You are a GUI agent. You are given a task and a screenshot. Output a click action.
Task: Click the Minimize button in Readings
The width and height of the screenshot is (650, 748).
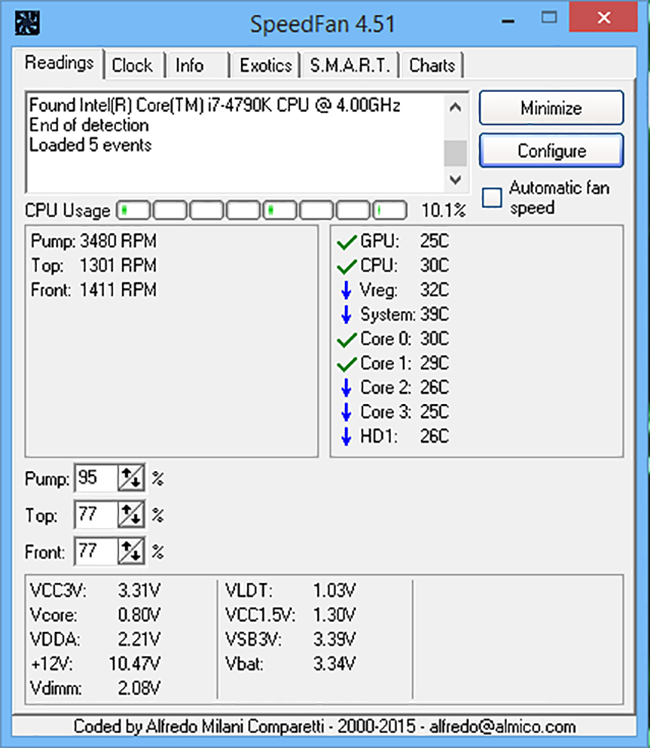pyautogui.click(x=551, y=108)
